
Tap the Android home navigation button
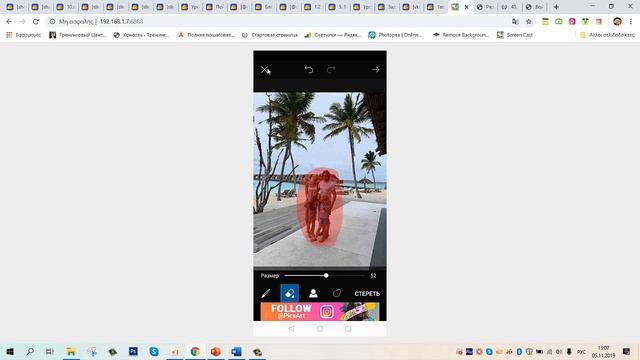[x=320, y=329]
